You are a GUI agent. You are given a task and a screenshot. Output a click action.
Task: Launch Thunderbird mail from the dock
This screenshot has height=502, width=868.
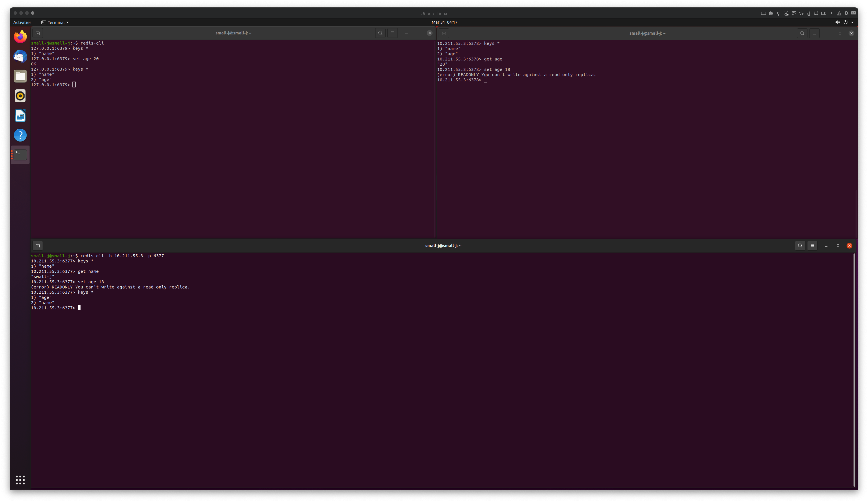20,56
